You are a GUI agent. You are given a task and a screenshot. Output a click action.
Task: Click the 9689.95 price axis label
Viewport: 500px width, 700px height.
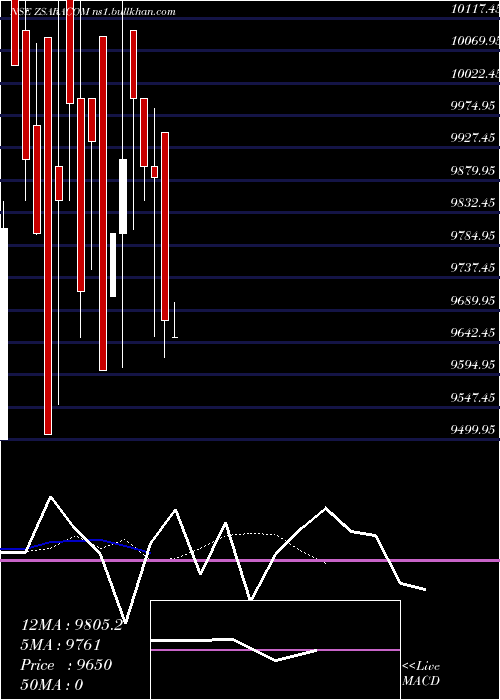[x=473, y=300]
